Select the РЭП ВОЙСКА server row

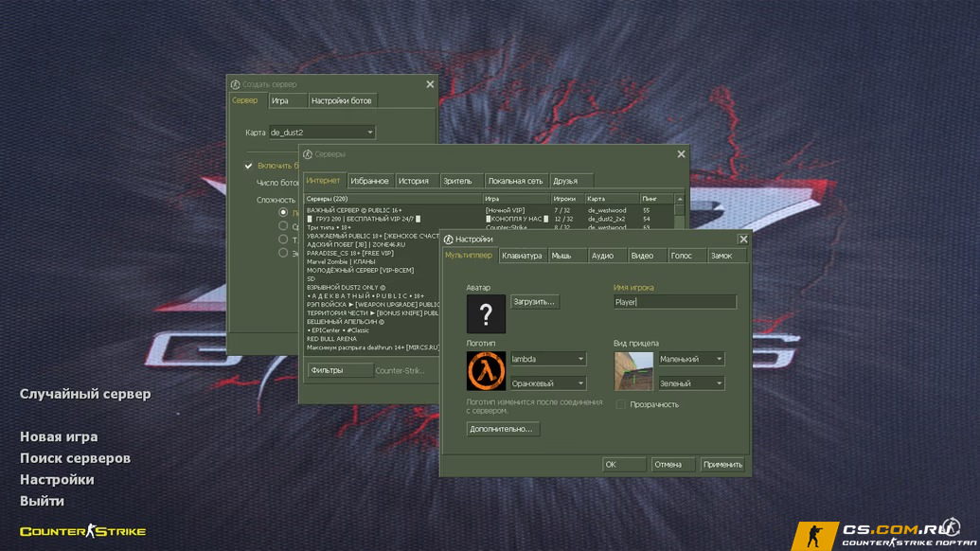click(372, 305)
